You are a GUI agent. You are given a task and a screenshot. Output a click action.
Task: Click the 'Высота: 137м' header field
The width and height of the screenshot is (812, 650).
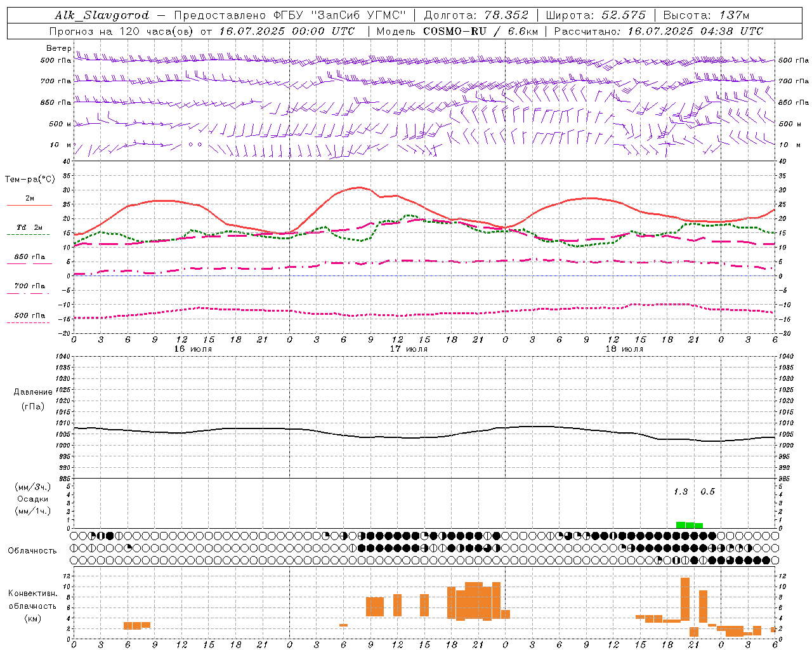point(706,15)
